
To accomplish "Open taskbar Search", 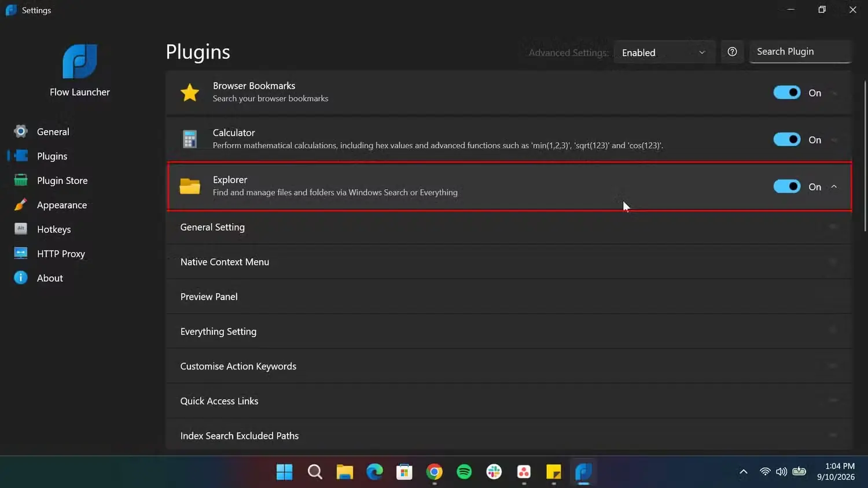I will 315,472.
